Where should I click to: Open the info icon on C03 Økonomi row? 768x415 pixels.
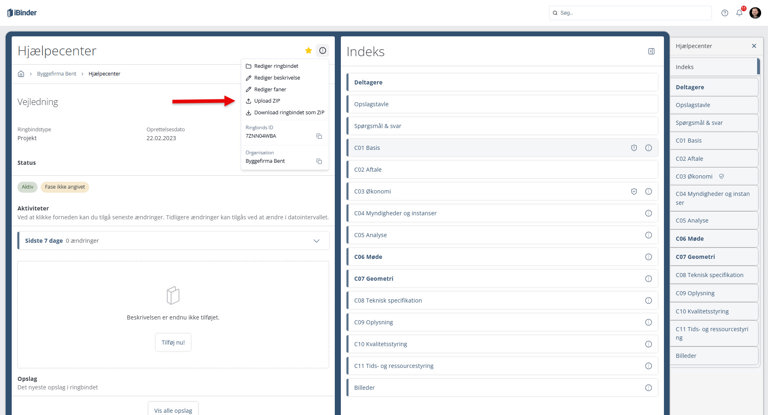pyautogui.click(x=648, y=191)
